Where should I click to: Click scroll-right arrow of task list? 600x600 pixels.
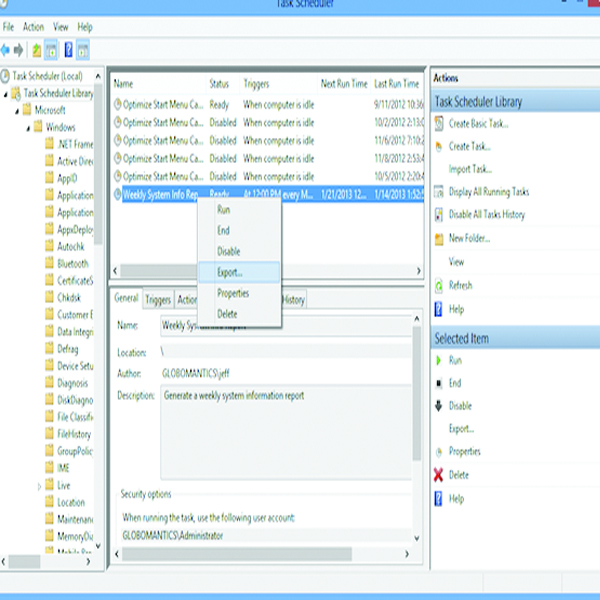419,271
